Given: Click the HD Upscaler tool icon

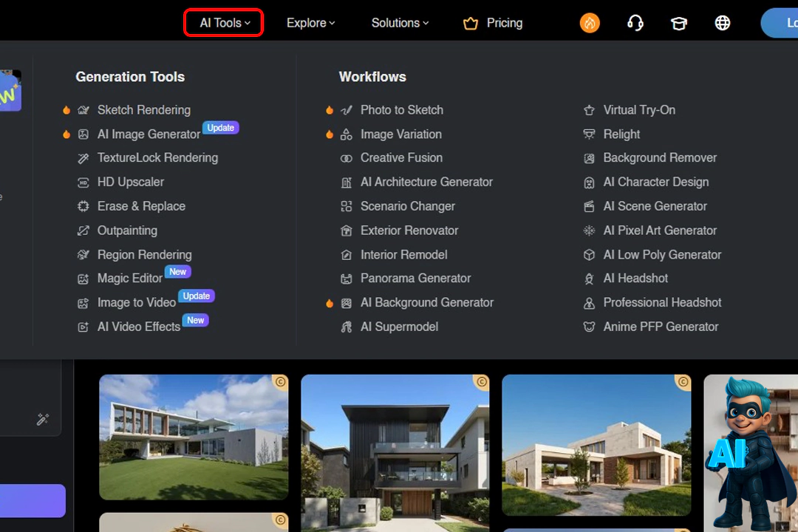Looking at the screenshot, I should [x=83, y=183].
